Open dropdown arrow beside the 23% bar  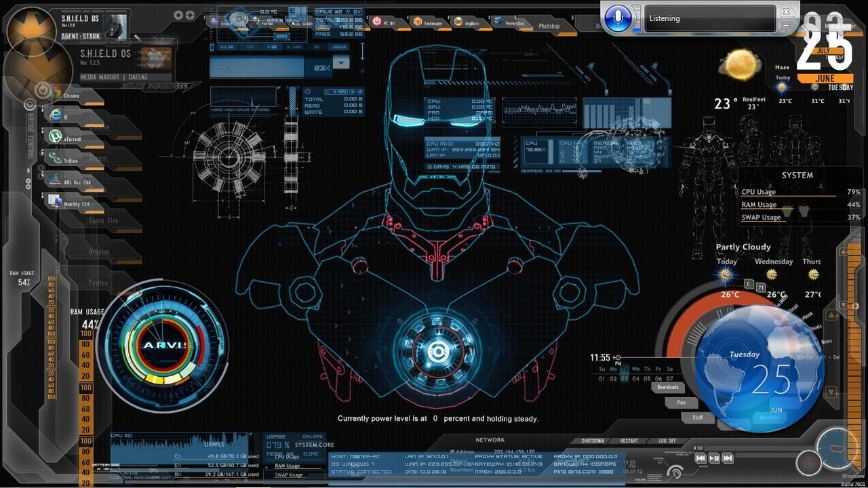[341, 63]
